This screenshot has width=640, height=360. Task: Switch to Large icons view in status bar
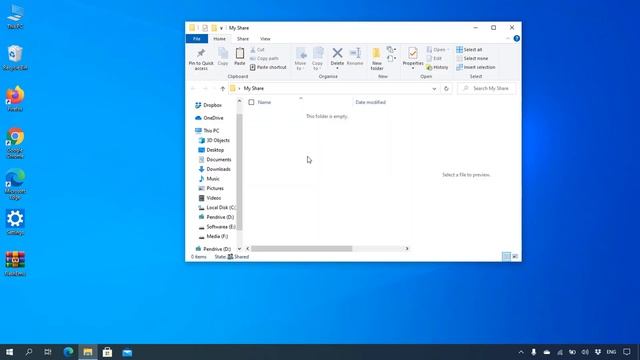515,256
